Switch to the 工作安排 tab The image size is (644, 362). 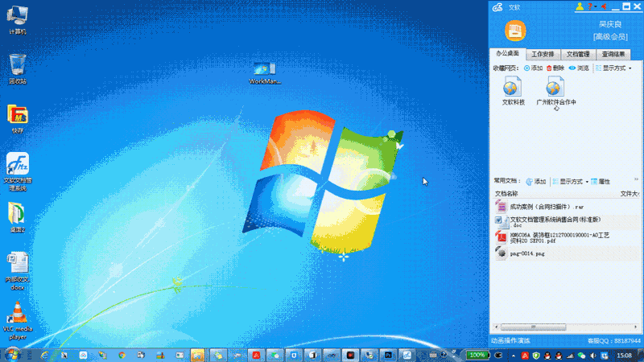pyautogui.click(x=543, y=54)
